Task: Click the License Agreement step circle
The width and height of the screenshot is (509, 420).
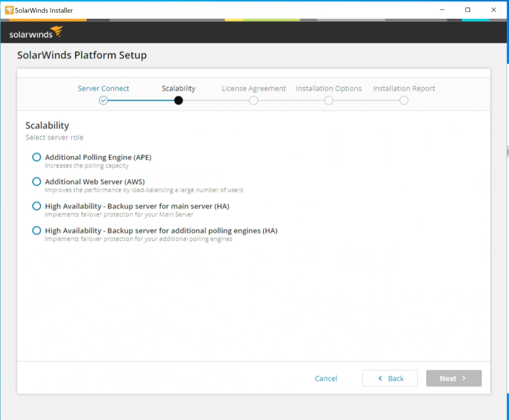Action: tap(253, 101)
